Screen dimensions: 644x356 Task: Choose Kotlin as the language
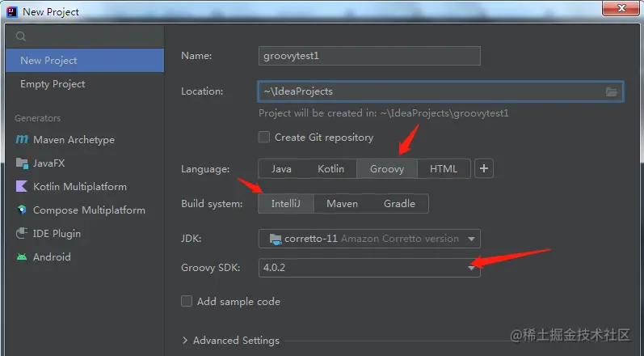click(330, 168)
